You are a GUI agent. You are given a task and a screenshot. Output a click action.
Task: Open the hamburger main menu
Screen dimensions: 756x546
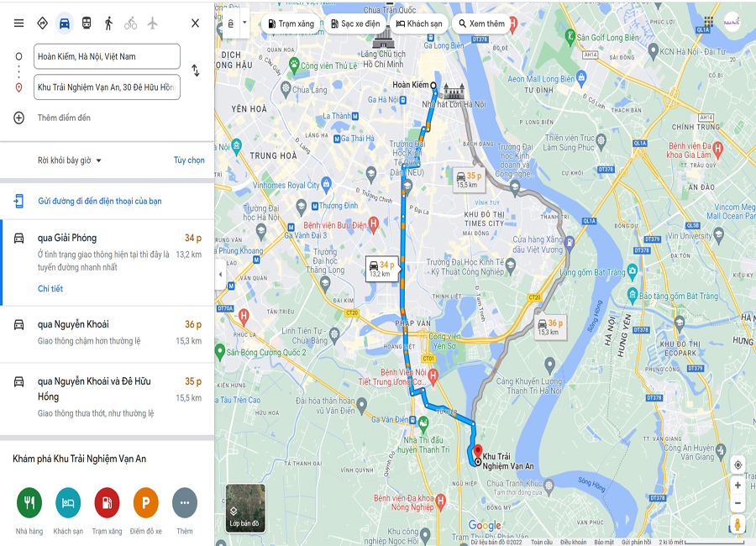[x=18, y=24]
